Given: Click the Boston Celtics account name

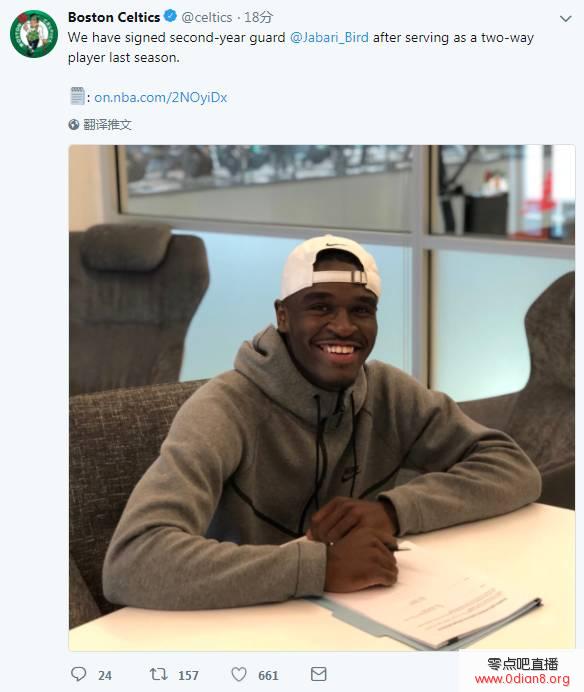Looking at the screenshot, I should (114, 17).
